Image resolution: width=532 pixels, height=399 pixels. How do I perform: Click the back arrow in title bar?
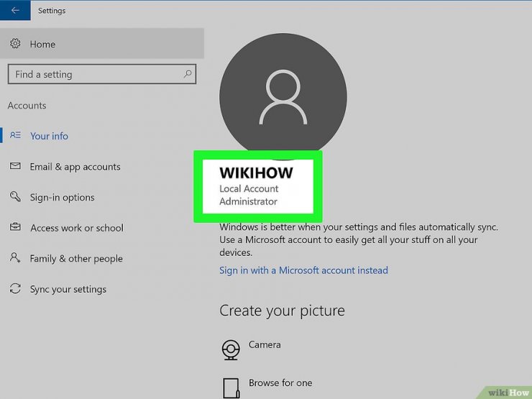click(x=15, y=10)
